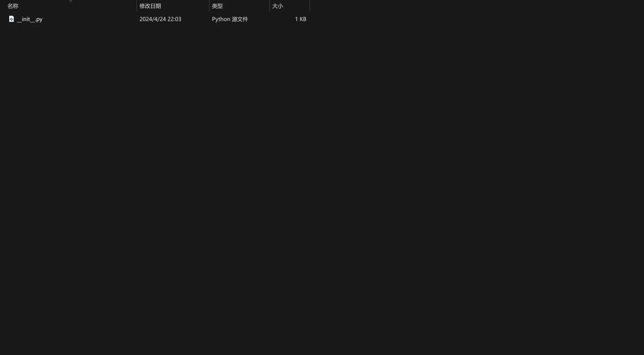Click empty folder area to deselect files
The height and width of the screenshot is (355, 644).
(x=470, y=185)
